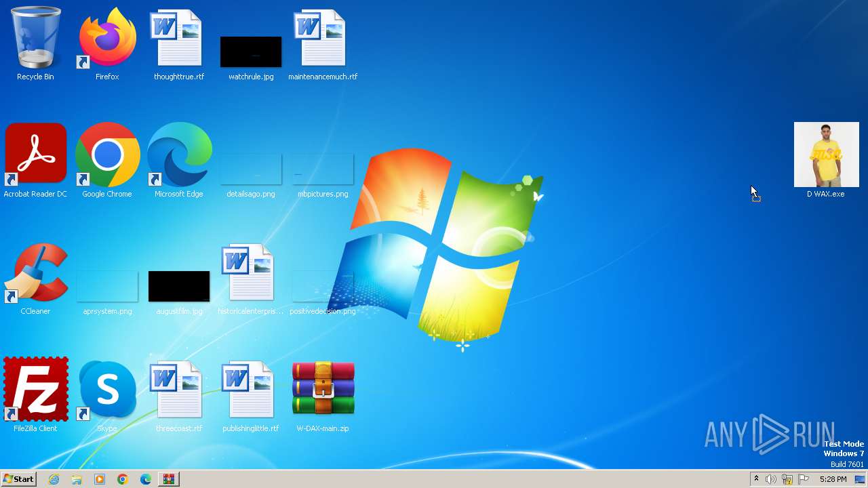Show hidden system tray icons
The width and height of the screenshot is (868, 488).
pos(756,479)
